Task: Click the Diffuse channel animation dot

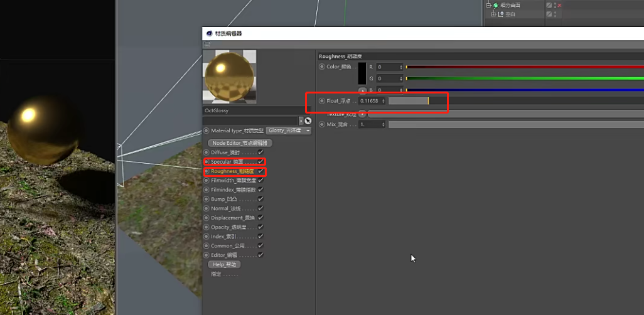Action: [206, 152]
